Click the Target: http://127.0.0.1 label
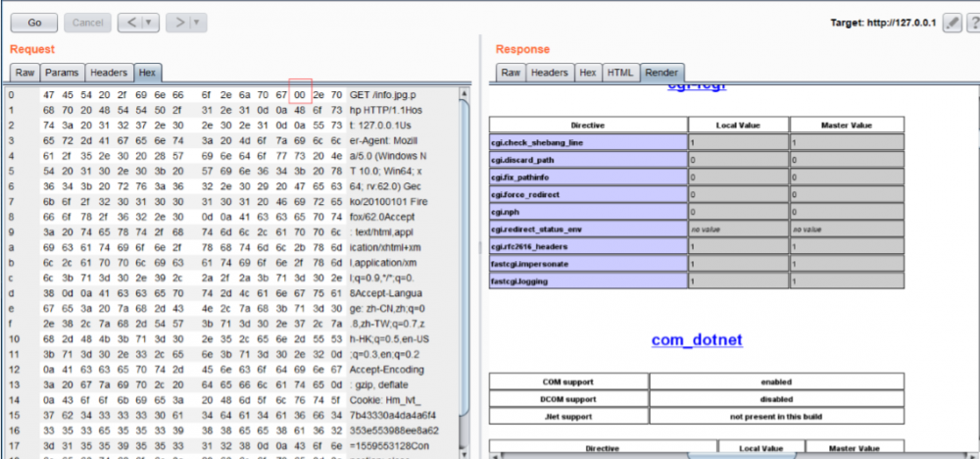This screenshot has height=459, width=980. click(883, 23)
